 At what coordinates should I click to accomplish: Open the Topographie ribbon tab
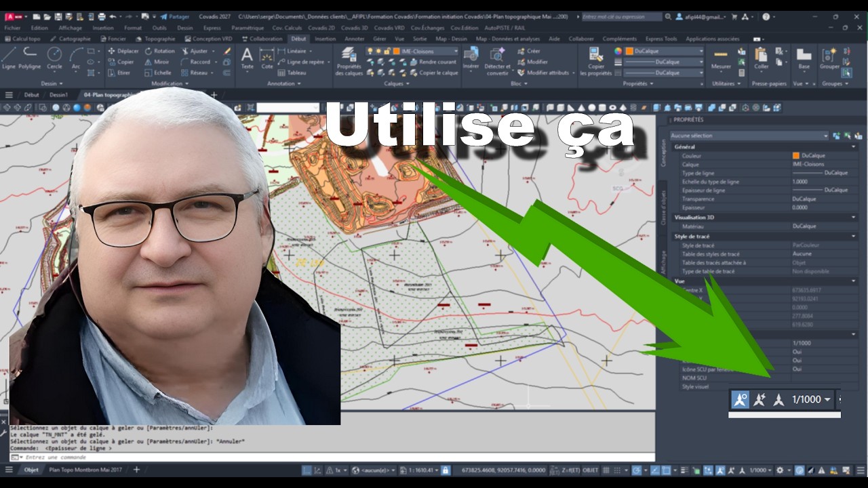click(155, 39)
